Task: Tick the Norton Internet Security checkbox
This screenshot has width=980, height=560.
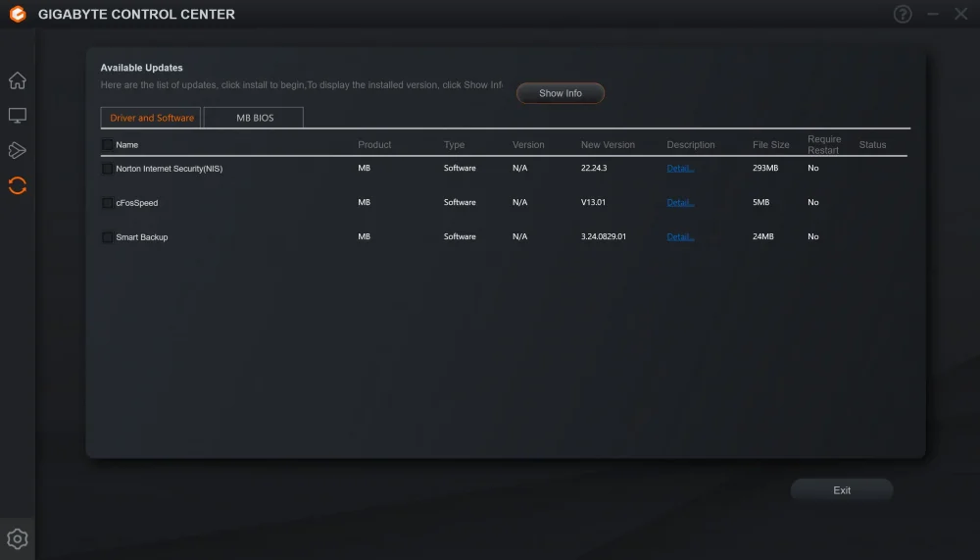Action: (x=108, y=169)
